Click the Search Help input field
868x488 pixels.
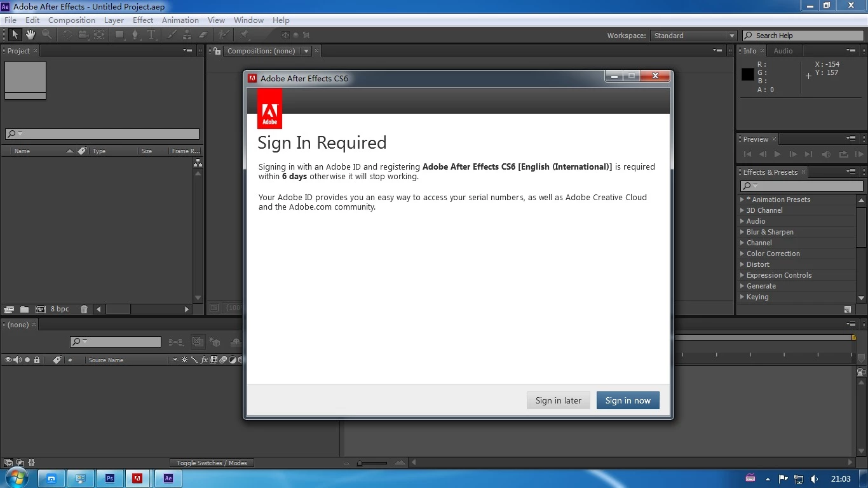[803, 36]
